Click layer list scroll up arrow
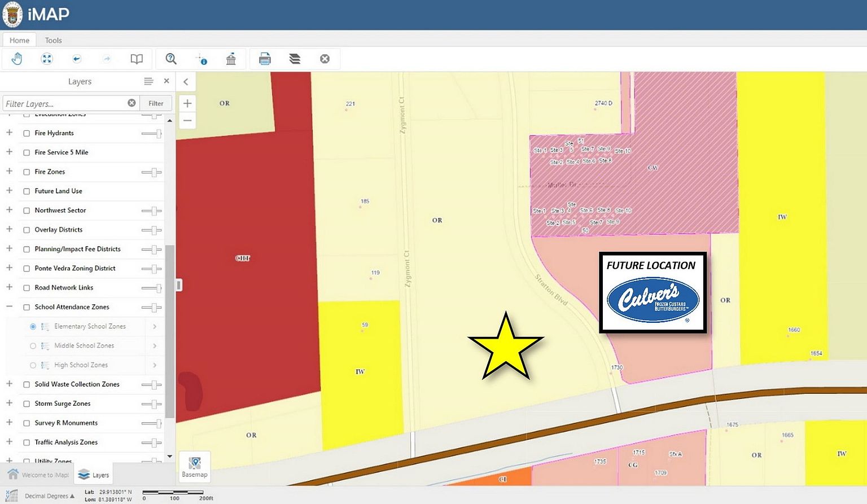 tap(170, 120)
